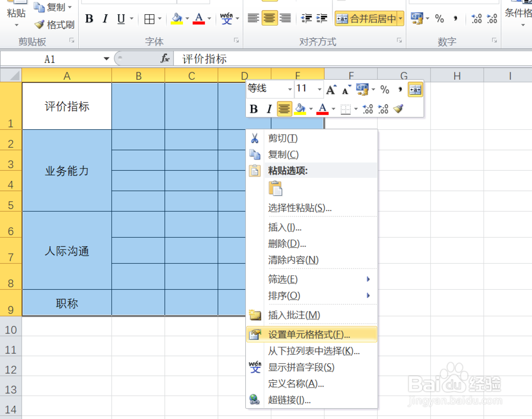Choose 插入(I)... from the context menu
532x419 pixels.
point(311,227)
